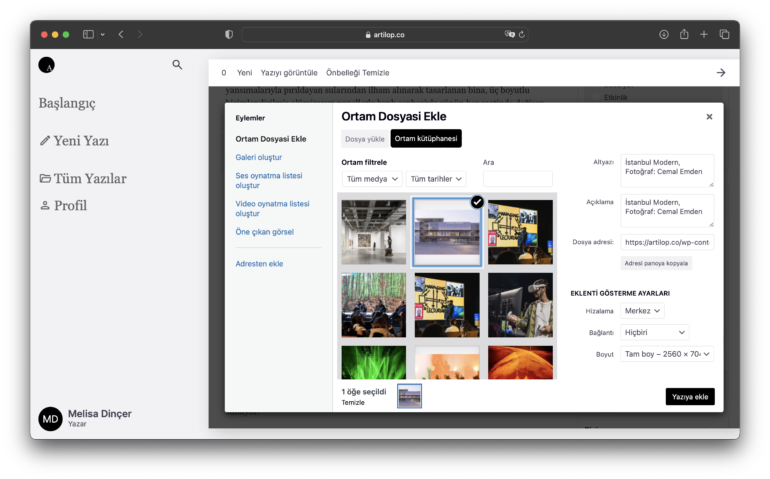Image resolution: width=770 pixels, height=479 pixels.
Task: Deselect the checked İstanbul Modern building thumbnail
Action: click(447, 232)
